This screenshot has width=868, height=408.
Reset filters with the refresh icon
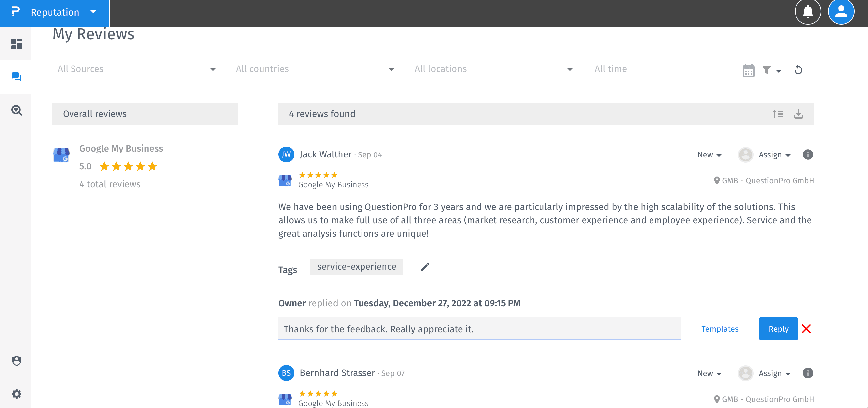pos(798,70)
